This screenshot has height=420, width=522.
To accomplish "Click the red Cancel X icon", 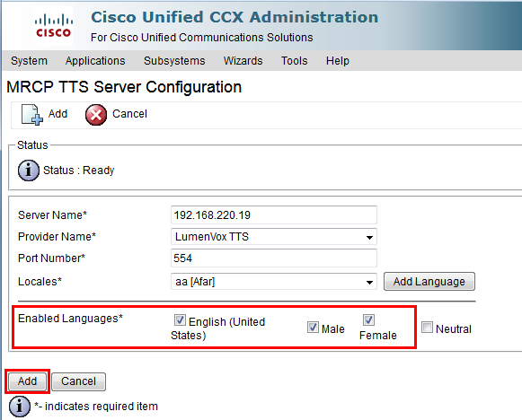I will click(96, 115).
